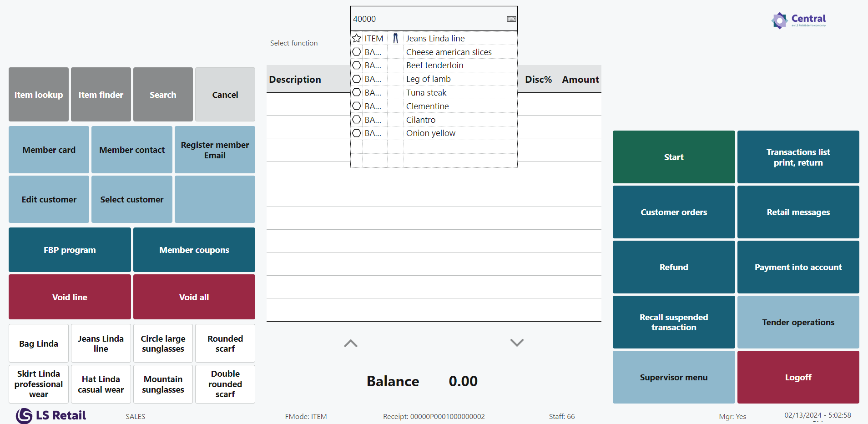Click the Central logo in the top right
This screenshot has width=868, height=424.
pyautogui.click(x=798, y=20)
